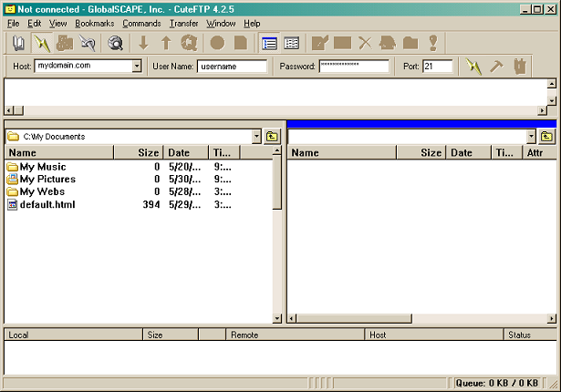
Task: Click the exclamation mark toolbar icon
Action: click(x=432, y=43)
